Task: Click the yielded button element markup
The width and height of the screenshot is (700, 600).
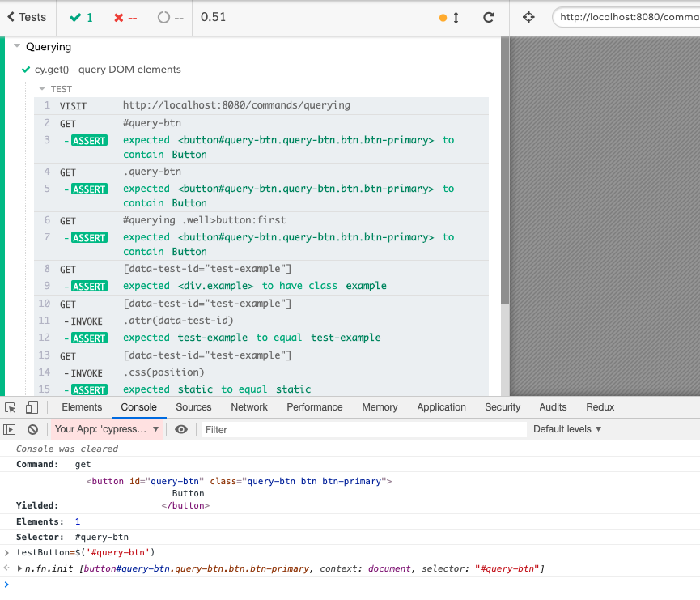Action: tap(239, 493)
